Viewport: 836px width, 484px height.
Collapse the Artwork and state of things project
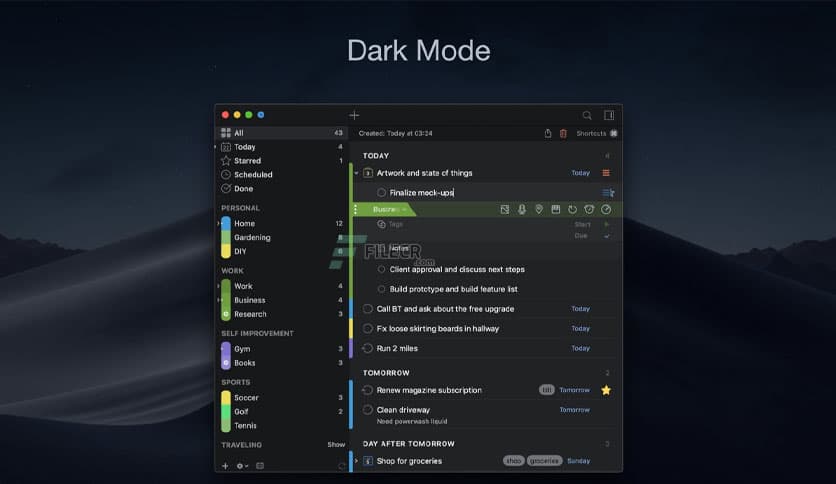[357, 173]
